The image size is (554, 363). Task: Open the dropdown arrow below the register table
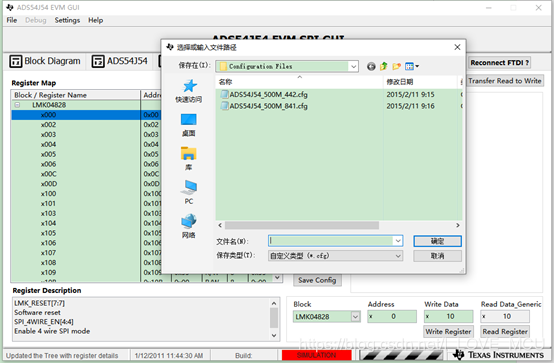pyautogui.click(x=277, y=277)
